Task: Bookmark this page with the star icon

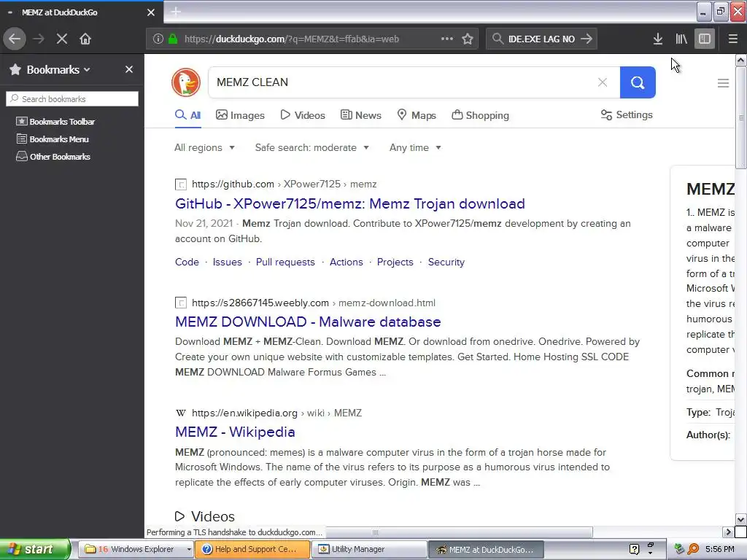Action: point(468,39)
